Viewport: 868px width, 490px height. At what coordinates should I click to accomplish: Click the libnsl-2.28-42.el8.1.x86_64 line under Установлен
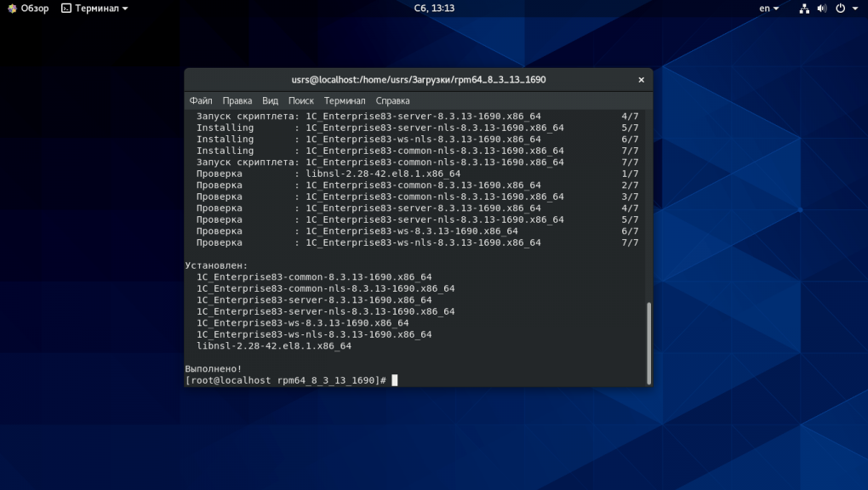click(x=273, y=346)
